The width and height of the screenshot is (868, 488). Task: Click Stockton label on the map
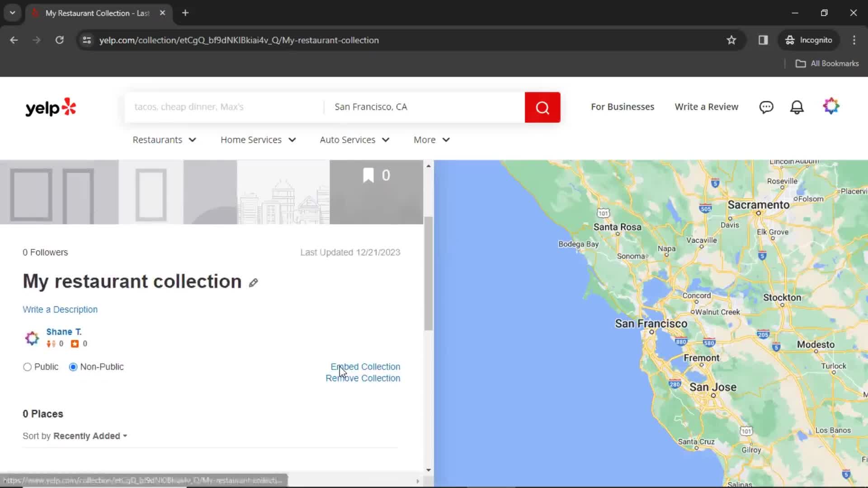782,297
